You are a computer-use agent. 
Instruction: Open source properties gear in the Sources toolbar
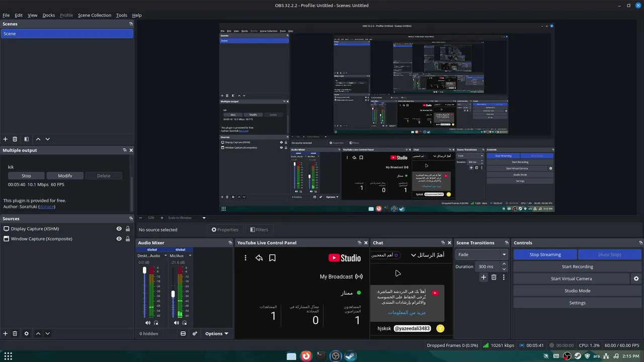[27, 333]
